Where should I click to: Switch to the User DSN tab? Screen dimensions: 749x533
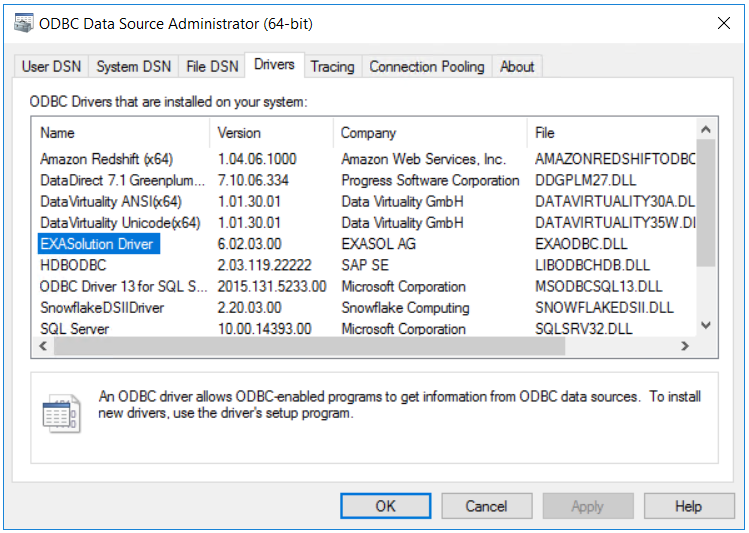tap(51, 66)
